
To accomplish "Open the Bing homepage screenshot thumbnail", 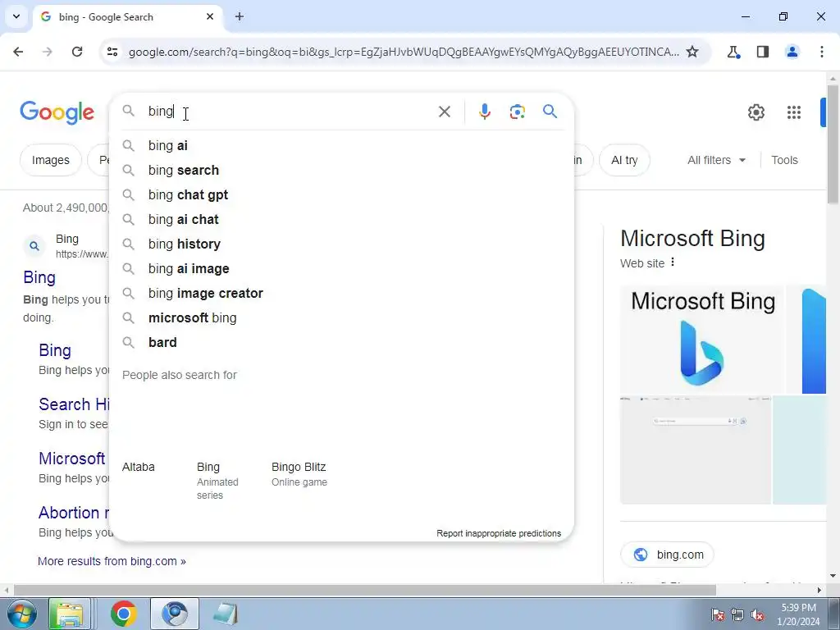I will pos(696,450).
